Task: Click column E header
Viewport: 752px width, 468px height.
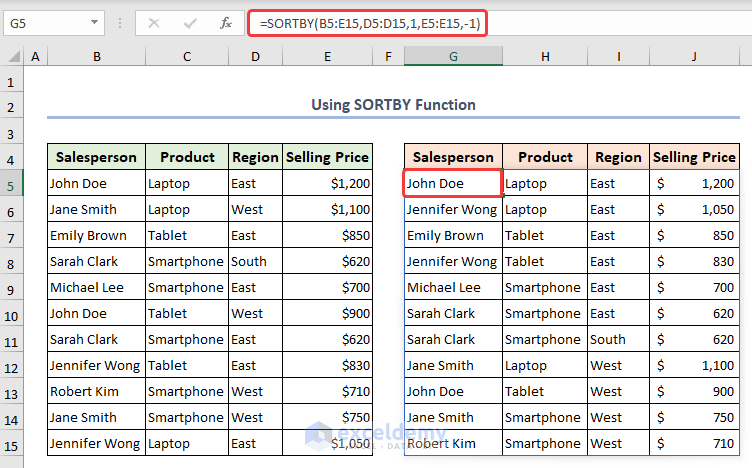Action: click(328, 58)
